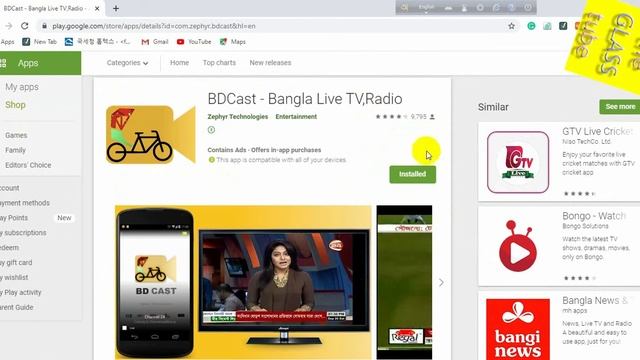Click the BDCast app icon
Image resolution: width=640 pixels, height=360 pixels.
click(x=151, y=135)
